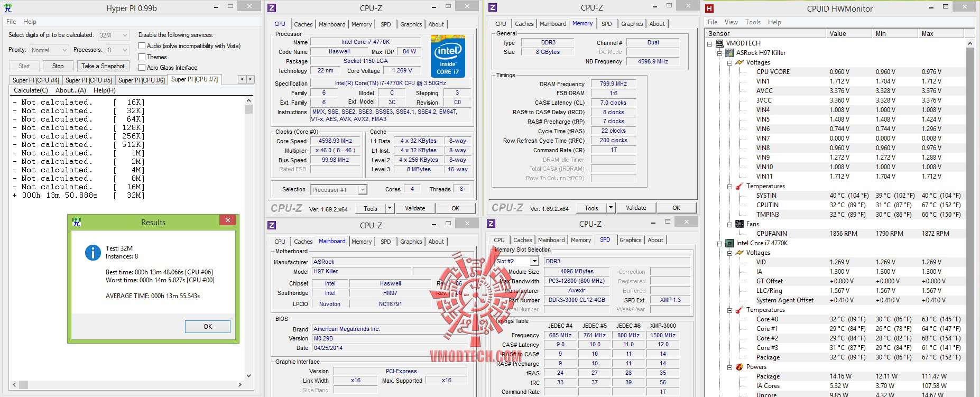Click the CPU-Z Memory window title icon

(x=492, y=7)
